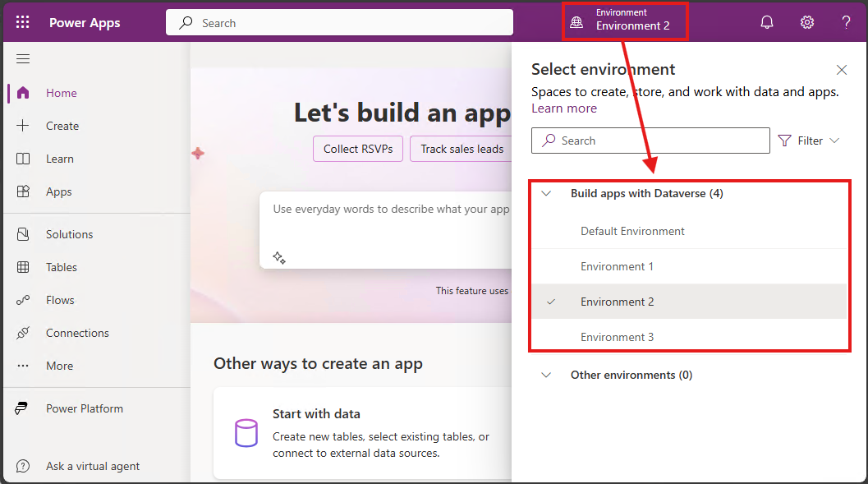868x484 pixels.
Task: Click the Start with data cylinder icon
Action: [246, 433]
